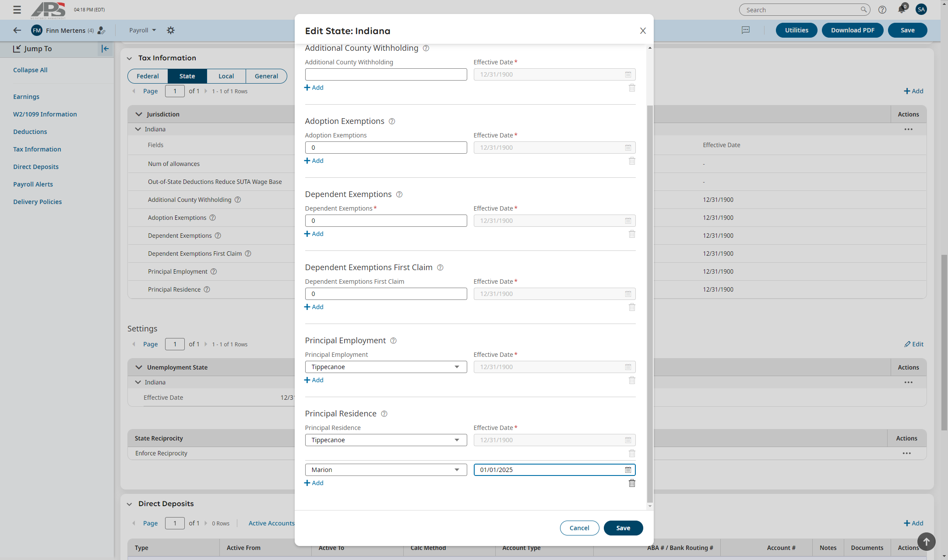Screen dimensions: 948x560
Task: Collapse the Tax Information section
Action: (x=129, y=58)
